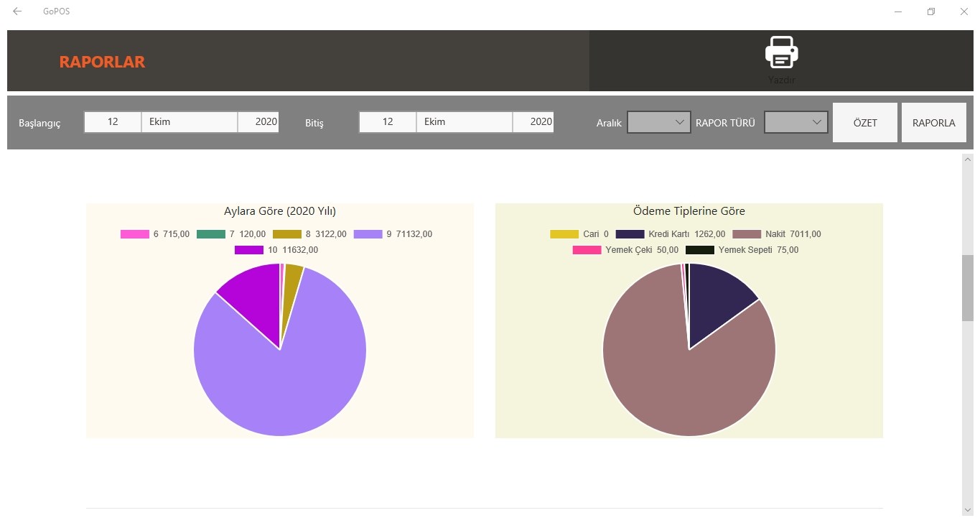Select Bitiş month field Ekim

point(465,122)
